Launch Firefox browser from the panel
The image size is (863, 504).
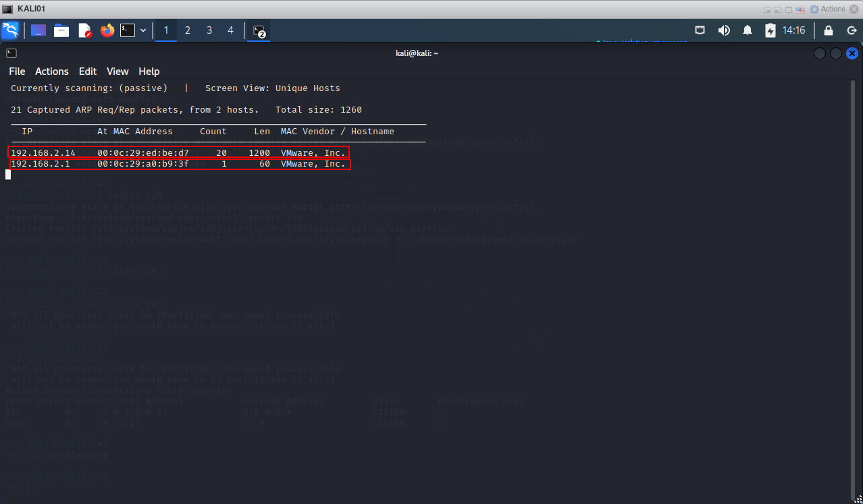coord(107,30)
